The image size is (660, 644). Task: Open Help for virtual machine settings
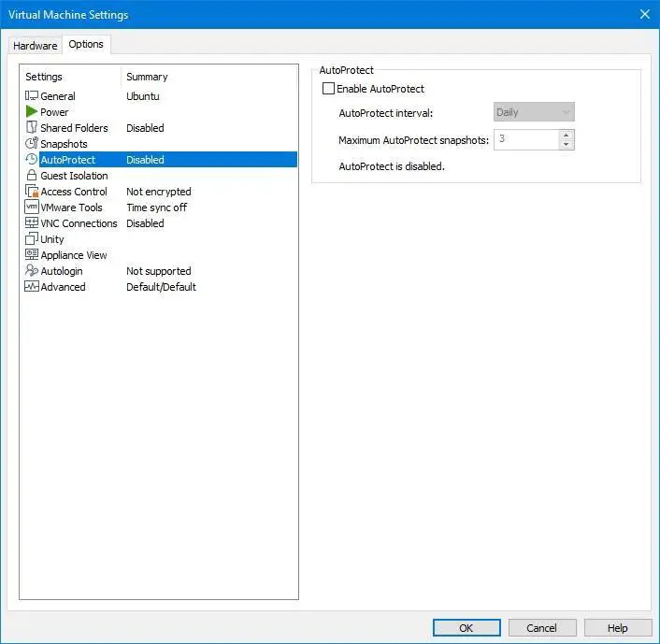point(618,628)
